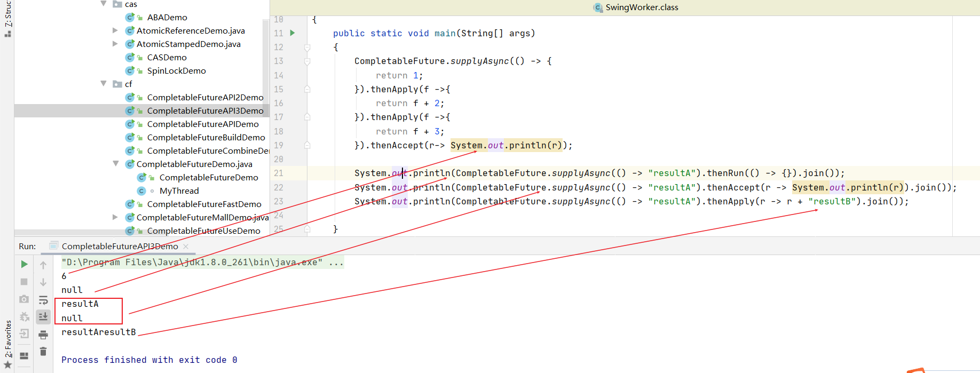980x373 pixels.
Task: Click 'Process finished with exit code 0'
Action: [149, 360]
